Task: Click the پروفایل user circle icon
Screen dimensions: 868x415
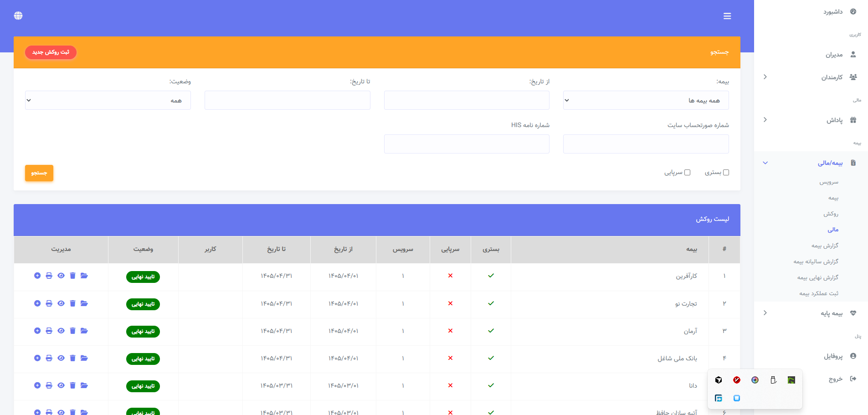Action: coord(853,356)
